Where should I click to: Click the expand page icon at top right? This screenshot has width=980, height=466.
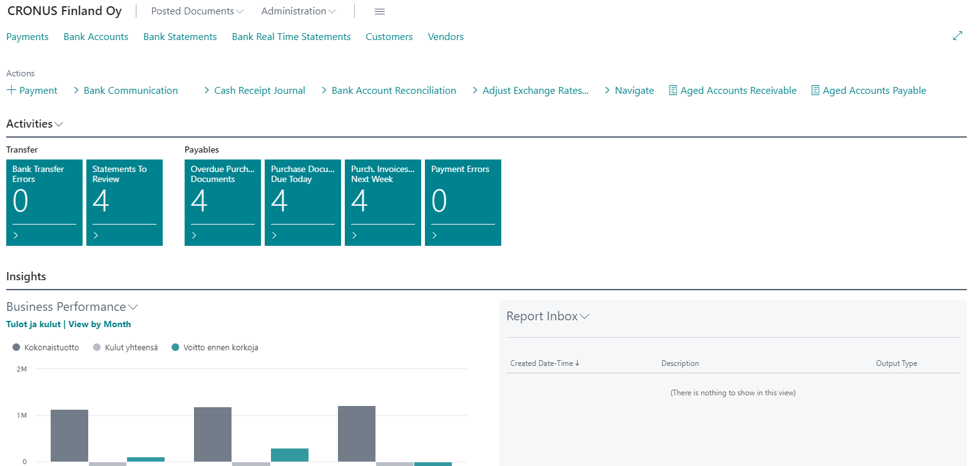tap(957, 36)
